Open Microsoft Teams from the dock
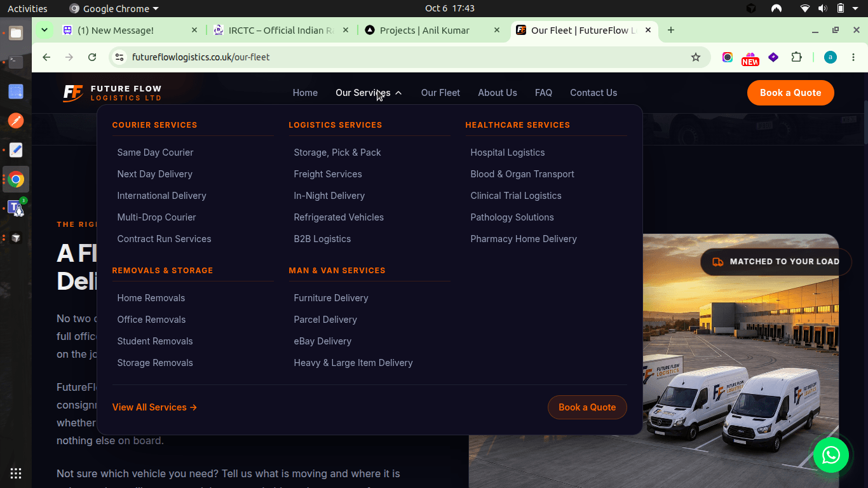This screenshot has width=868, height=488. coord(16,208)
